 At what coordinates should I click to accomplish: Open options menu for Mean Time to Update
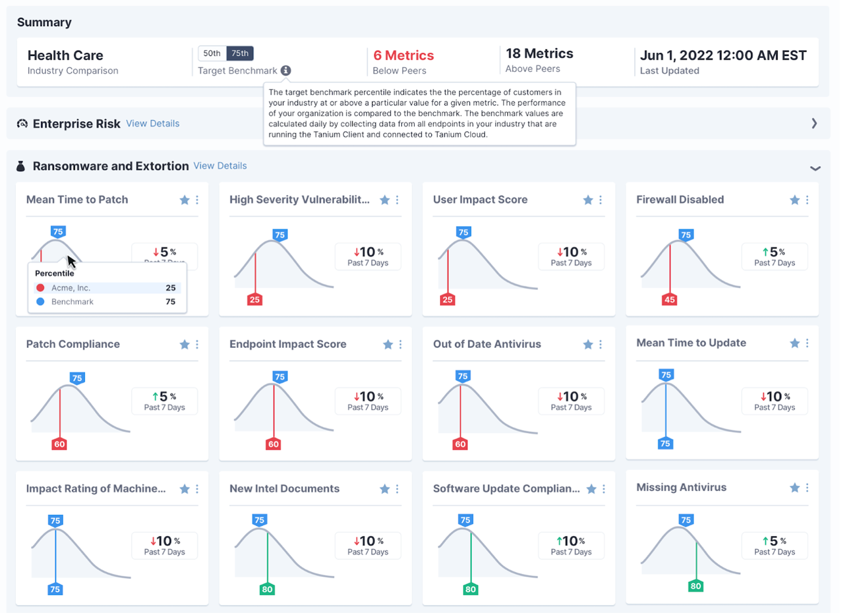point(807,344)
